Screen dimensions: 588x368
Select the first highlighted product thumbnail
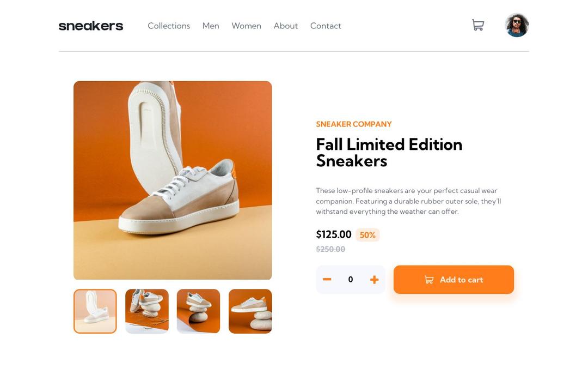point(95,311)
